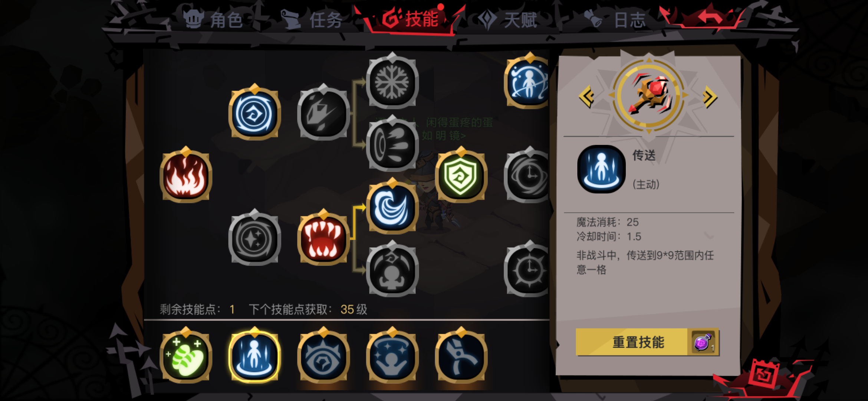Image resolution: width=868 pixels, height=401 pixels.
Task: Switch to the 天赋 talent tab
Action: (x=507, y=19)
